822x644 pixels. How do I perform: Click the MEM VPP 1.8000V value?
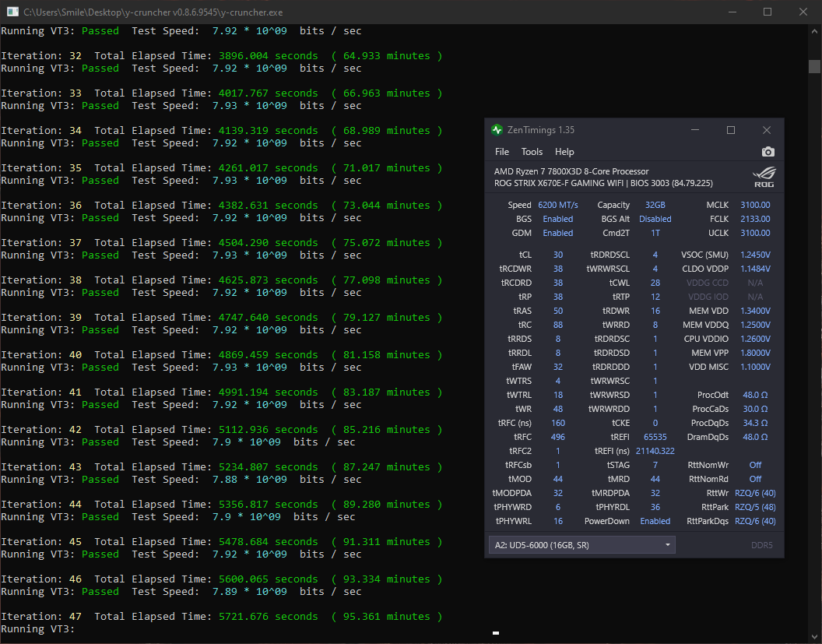click(755, 353)
